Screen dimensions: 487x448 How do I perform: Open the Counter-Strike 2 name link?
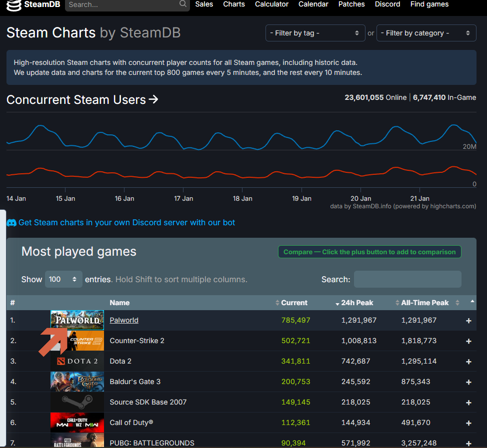pos(137,341)
